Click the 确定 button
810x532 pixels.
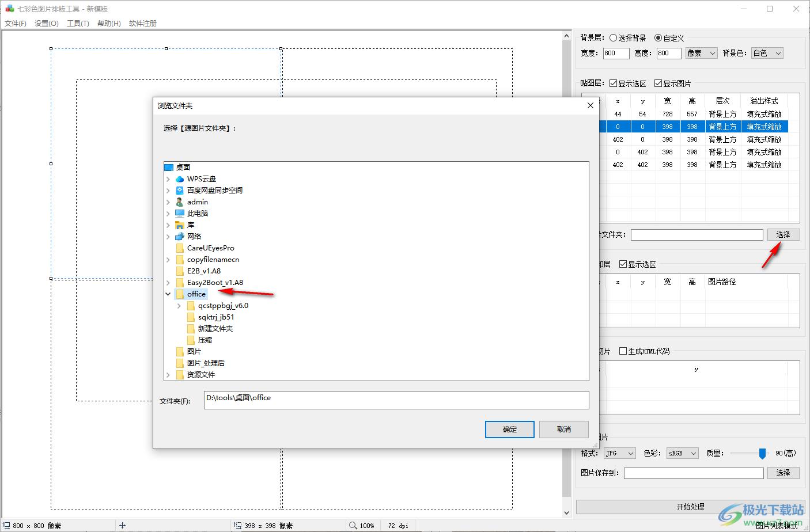[x=509, y=430]
